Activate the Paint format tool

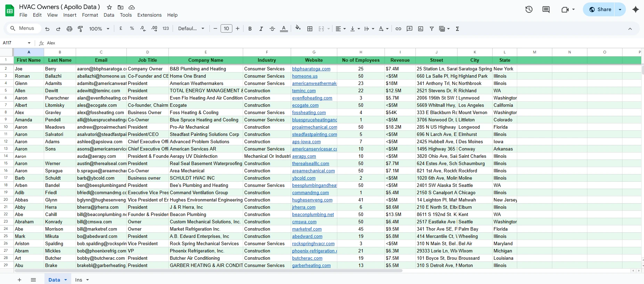click(80, 29)
